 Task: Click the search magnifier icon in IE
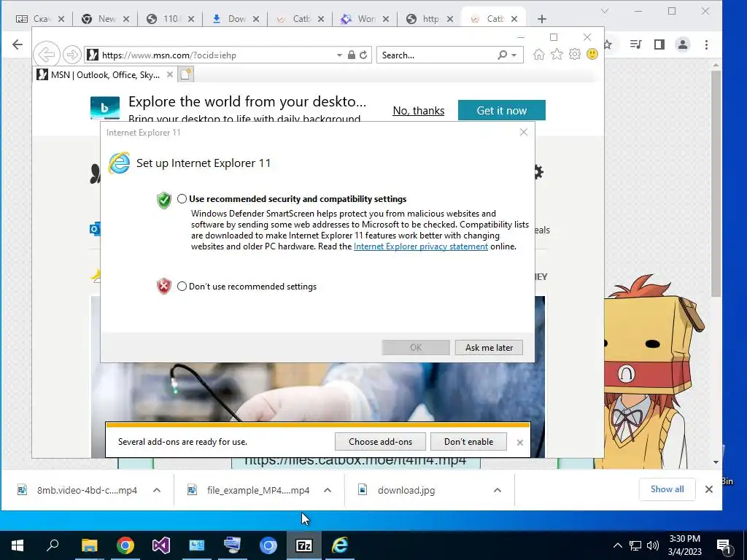click(502, 55)
